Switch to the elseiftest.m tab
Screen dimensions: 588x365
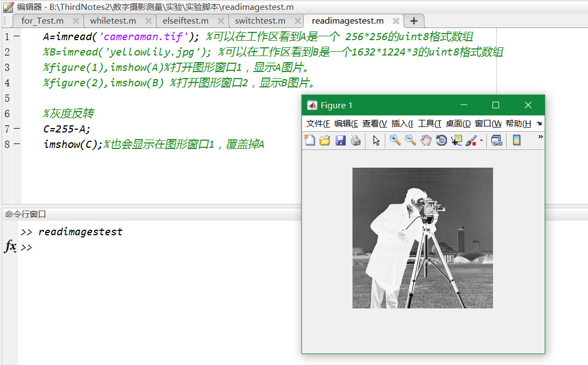point(185,21)
